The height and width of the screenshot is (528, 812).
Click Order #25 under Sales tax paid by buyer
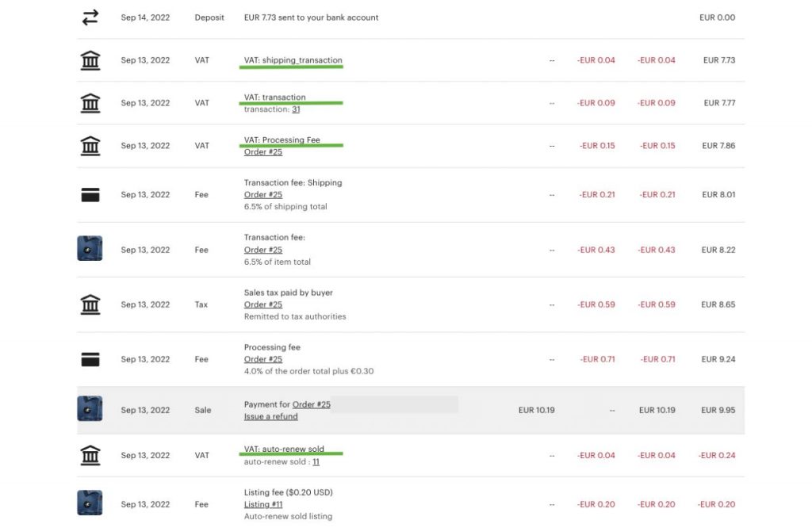[x=262, y=304]
